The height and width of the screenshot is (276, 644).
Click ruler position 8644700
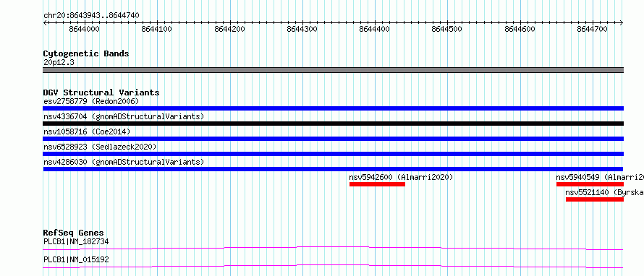pyautogui.click(x=592, y=29)
